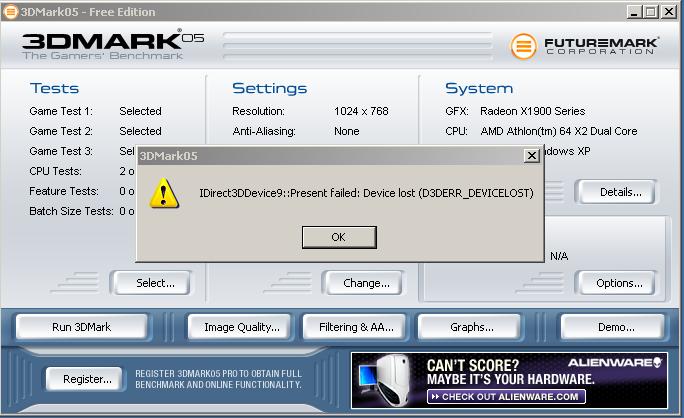Click OK in the error dialog
The height and width of the screenshot is (418, 684).
339,237
